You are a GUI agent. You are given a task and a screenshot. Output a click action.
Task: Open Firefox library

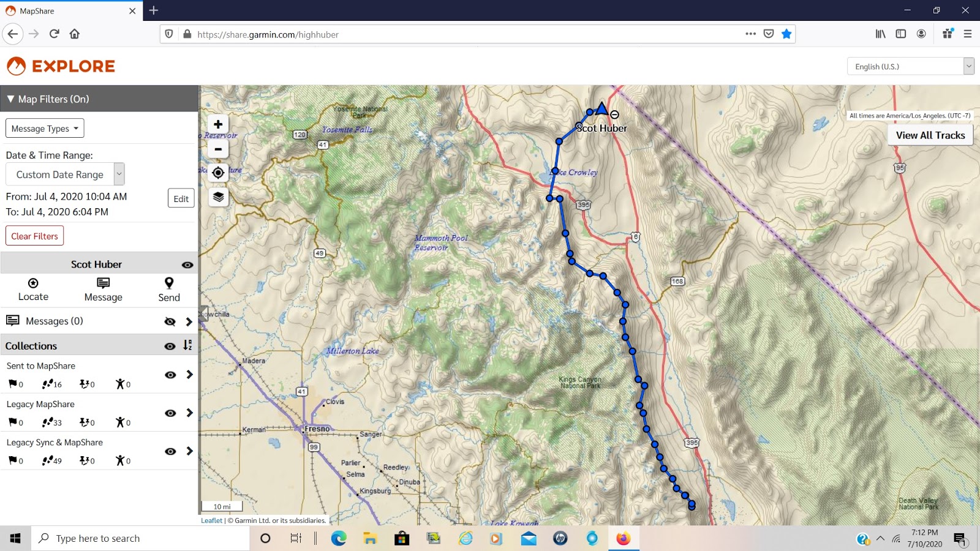pyautogui.click(x=880, y=34)
